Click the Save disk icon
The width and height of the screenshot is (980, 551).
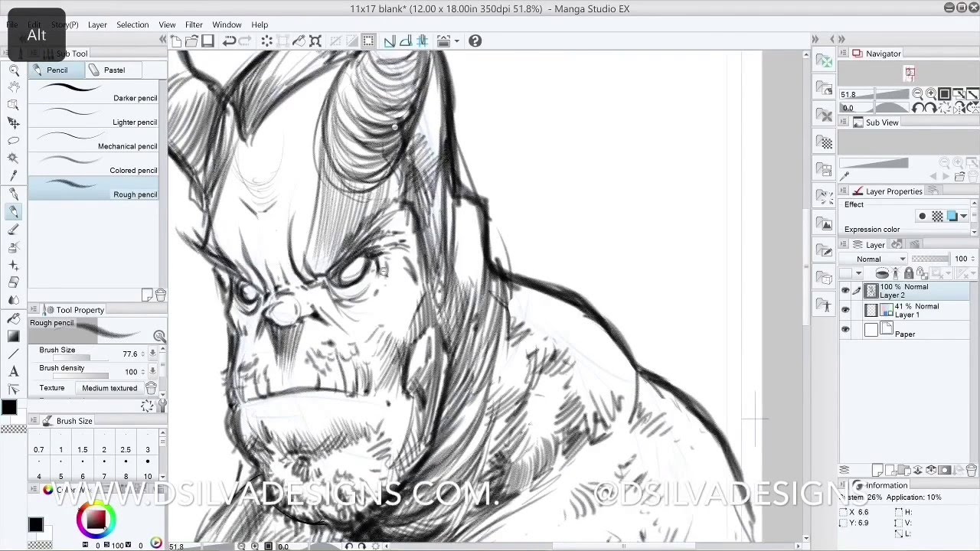click(x=207, y=41)
